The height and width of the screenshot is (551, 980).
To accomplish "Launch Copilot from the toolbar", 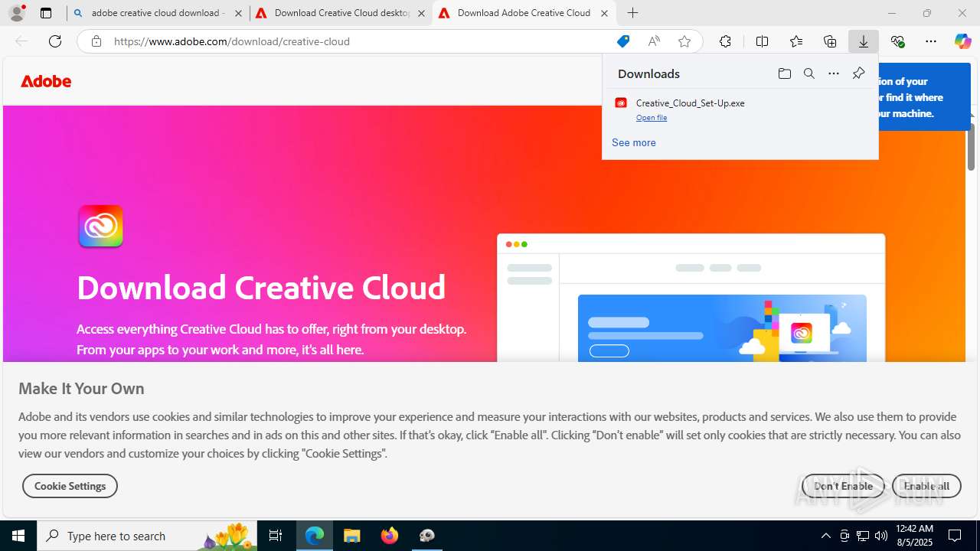I will click(x=962, y=41).
